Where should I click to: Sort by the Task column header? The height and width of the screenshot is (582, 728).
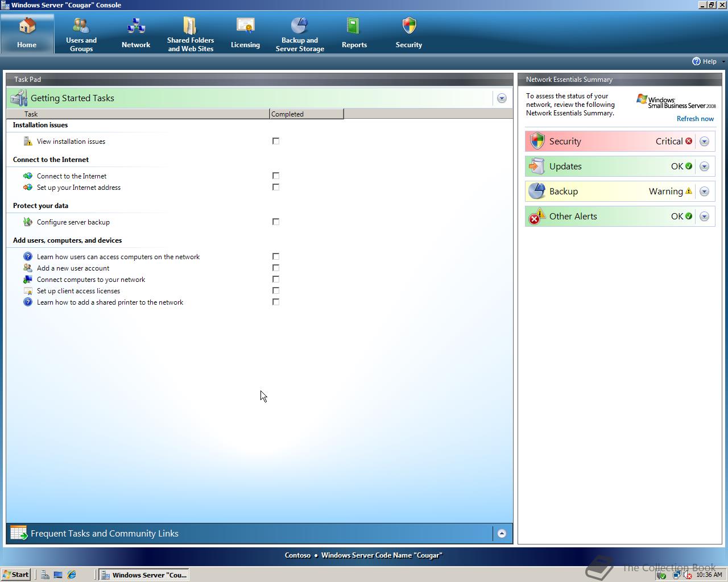[138, 114]
